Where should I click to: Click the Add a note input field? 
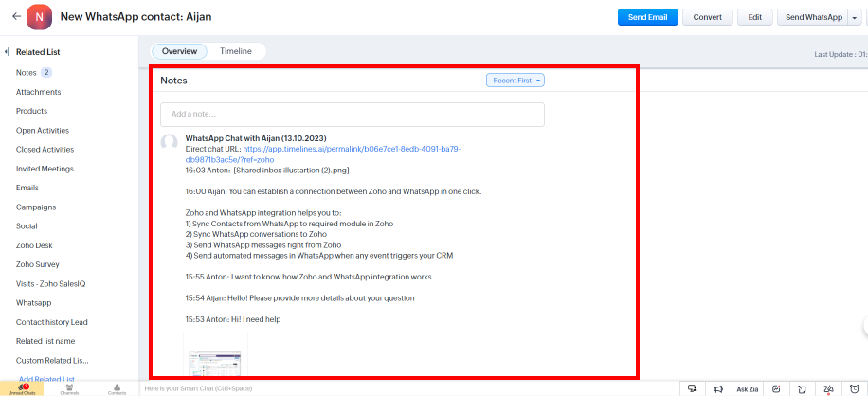(353, 115)
